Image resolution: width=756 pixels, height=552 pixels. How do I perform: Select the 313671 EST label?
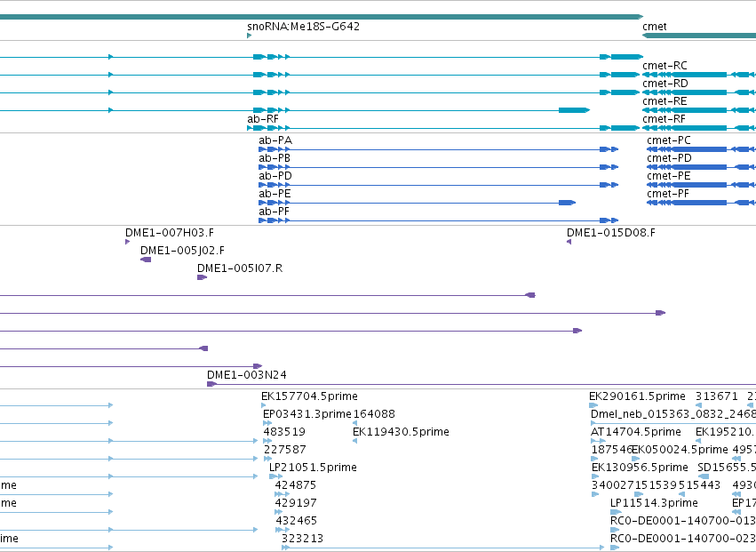click(x=716, y=396)
